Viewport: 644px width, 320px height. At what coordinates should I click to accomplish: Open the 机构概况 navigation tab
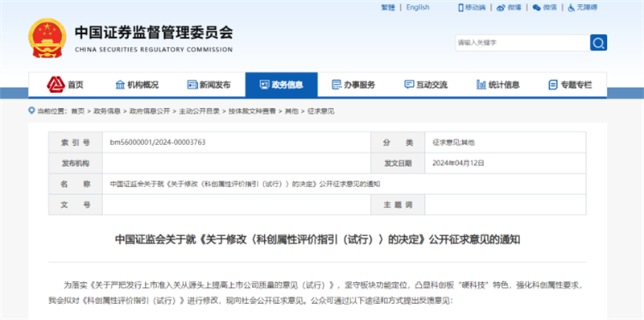[x=142, y=85]
